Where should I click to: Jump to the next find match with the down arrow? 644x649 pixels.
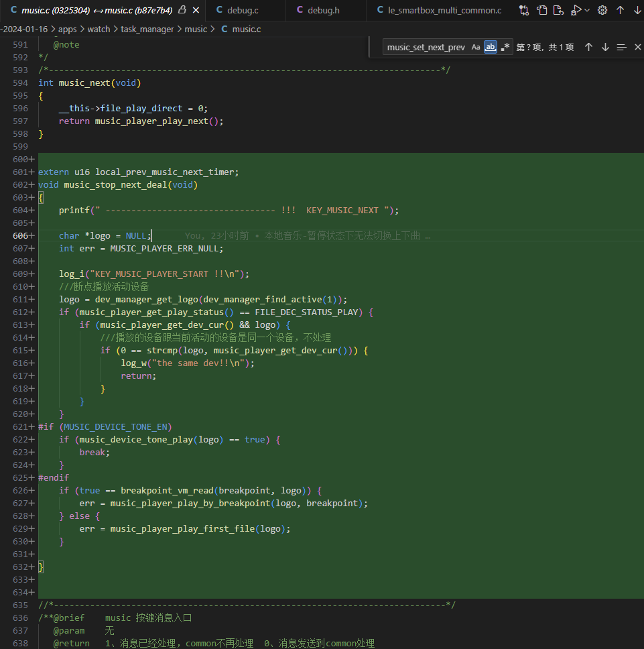click(x=605, y=47)
